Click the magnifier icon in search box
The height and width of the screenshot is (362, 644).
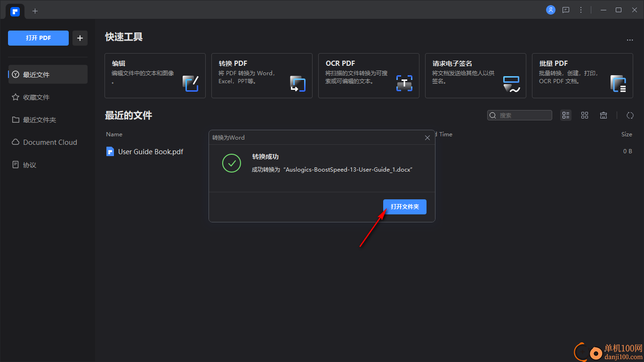tap(493, 115)
